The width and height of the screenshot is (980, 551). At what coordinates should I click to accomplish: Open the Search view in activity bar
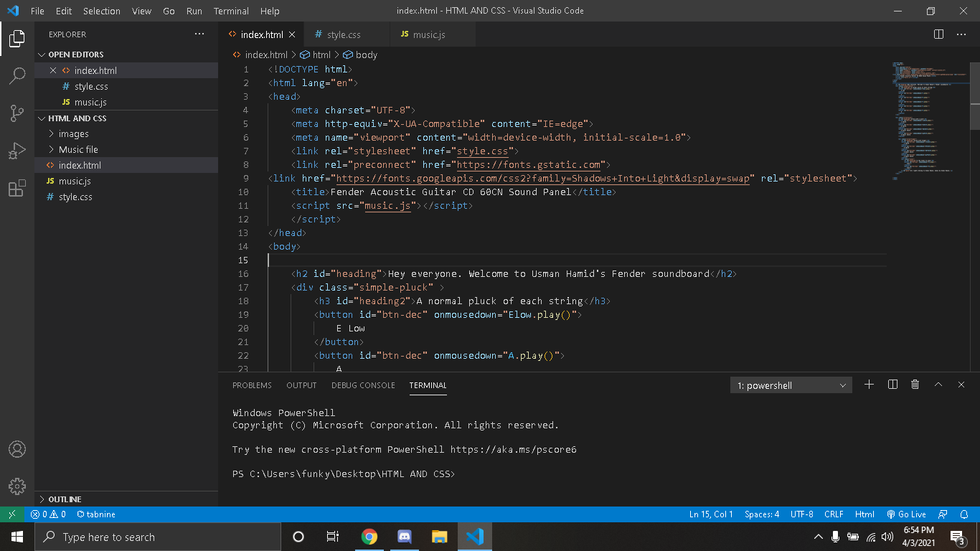(x=17, y=75)
